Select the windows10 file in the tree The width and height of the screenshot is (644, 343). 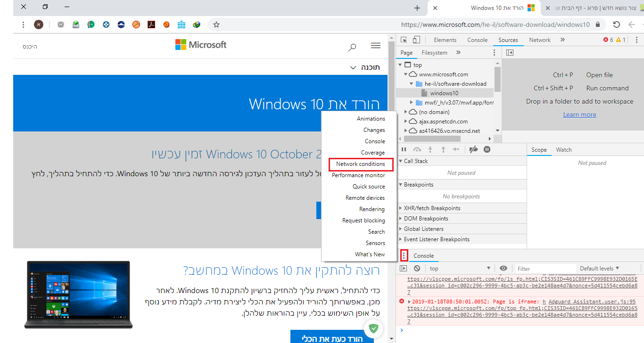tap(444, 93)
